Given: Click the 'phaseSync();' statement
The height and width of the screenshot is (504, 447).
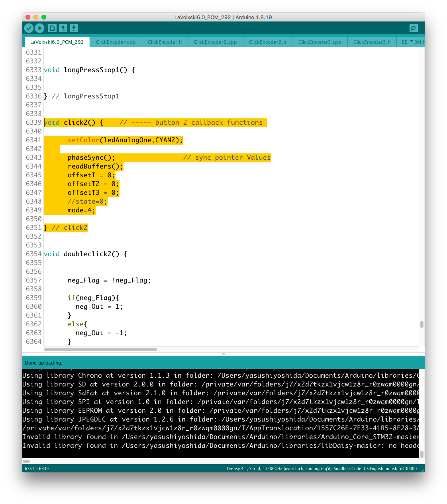Looking at the screenshot, I should pyautogui.click(x=91, y=157).
